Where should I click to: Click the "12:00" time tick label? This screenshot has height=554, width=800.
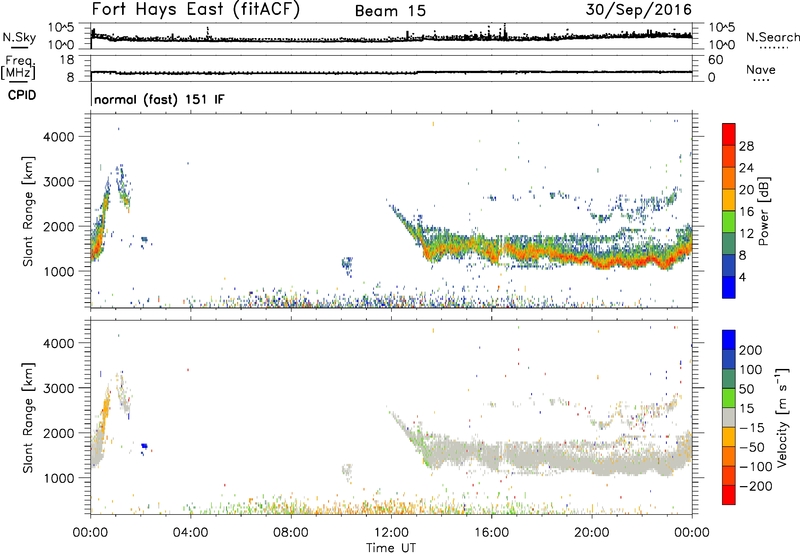click(391, 533)
